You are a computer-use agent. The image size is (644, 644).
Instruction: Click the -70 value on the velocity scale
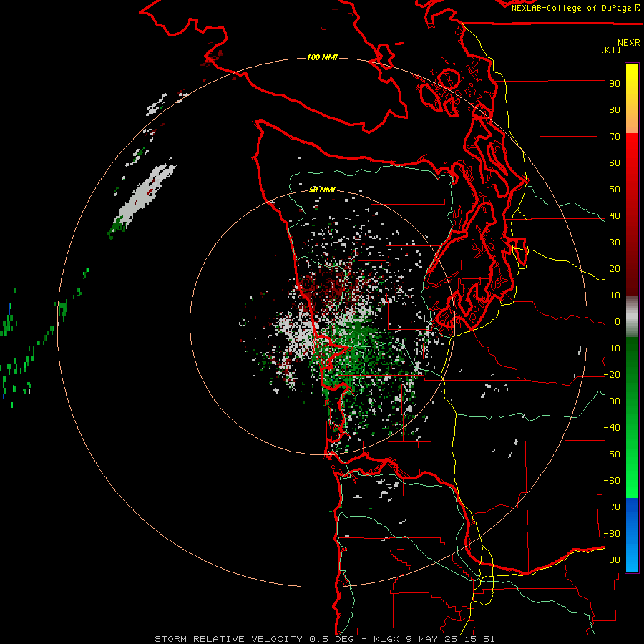point(612,507)
